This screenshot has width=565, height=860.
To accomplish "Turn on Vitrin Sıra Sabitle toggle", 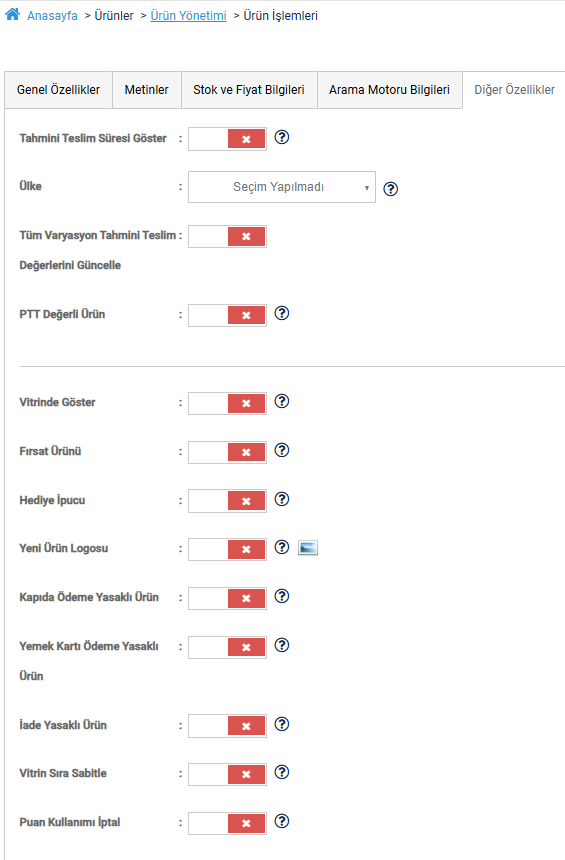I will [x=228, y=774].
